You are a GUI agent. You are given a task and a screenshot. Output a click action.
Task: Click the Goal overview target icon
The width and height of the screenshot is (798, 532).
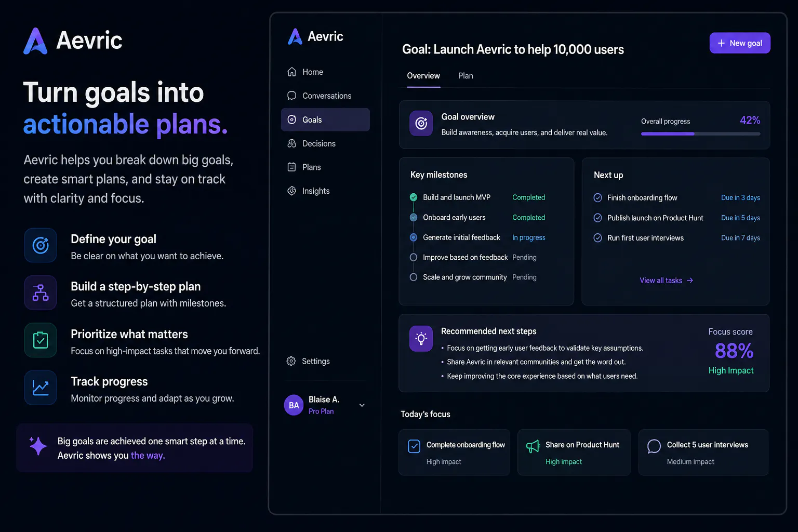[421, 124]
